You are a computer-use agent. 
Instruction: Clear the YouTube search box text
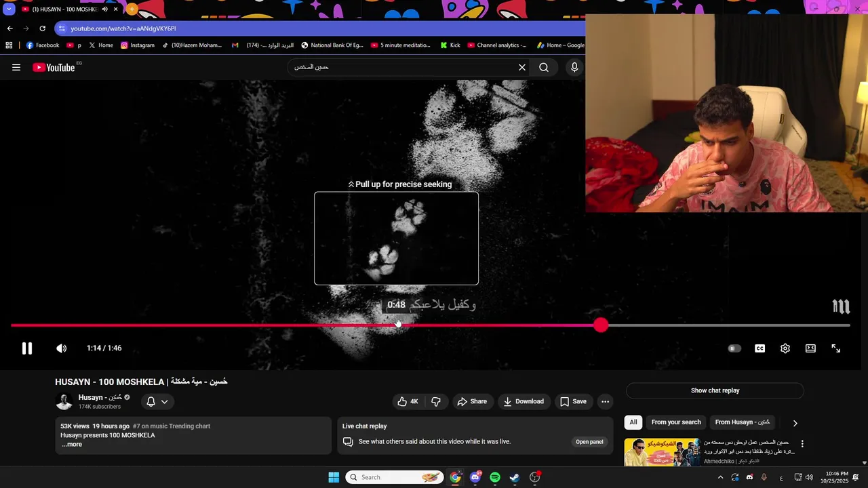(522, 67)
